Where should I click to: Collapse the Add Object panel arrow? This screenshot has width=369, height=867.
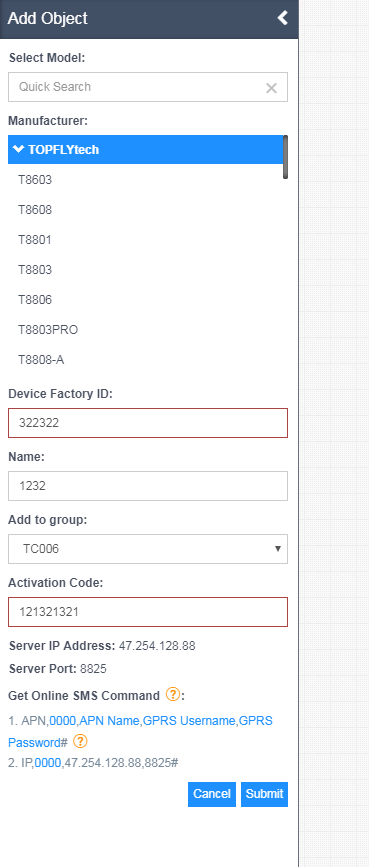[x=283, y=18]
